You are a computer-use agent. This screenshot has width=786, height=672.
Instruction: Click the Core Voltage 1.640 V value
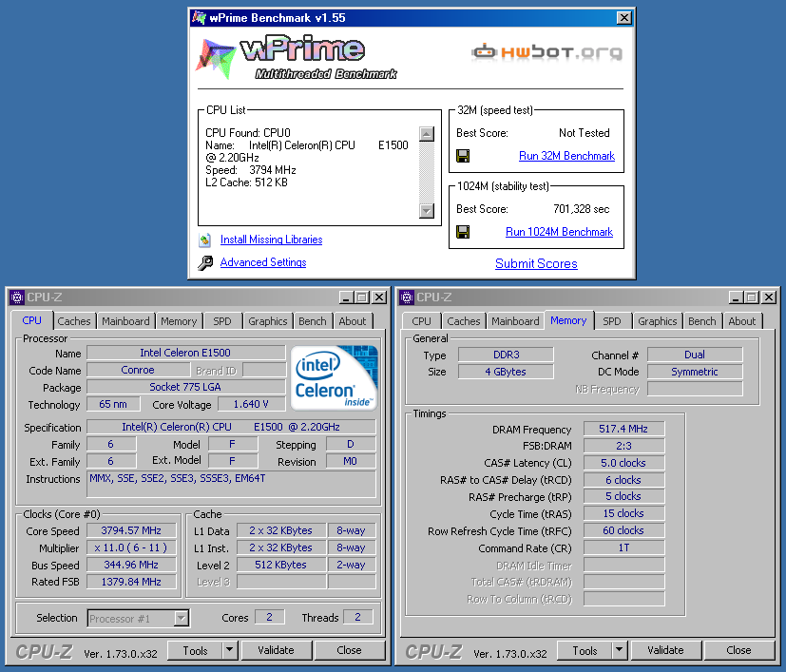tap(251, 404)
